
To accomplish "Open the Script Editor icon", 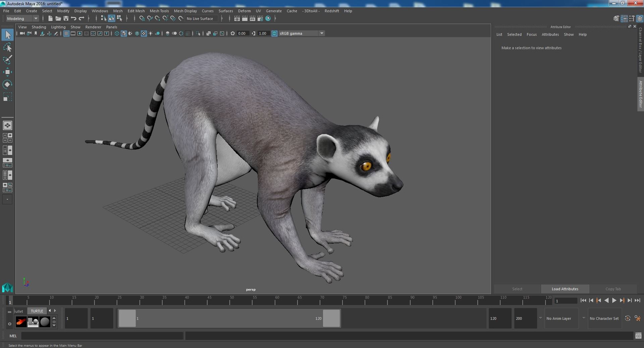I will pos(638,336).
